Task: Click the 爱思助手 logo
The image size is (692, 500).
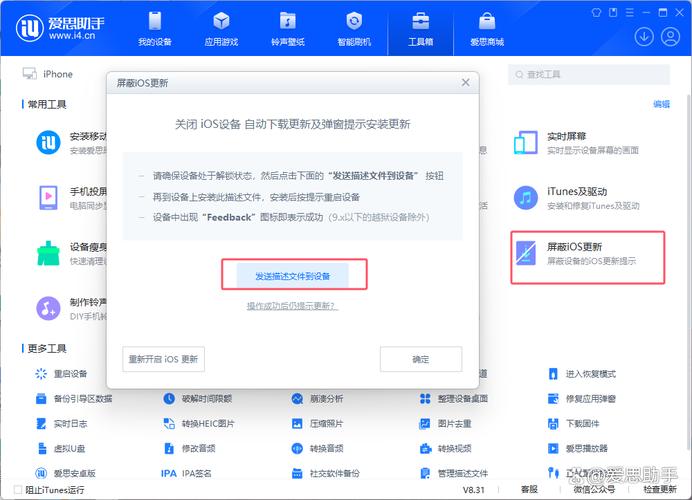Action: 60,28
